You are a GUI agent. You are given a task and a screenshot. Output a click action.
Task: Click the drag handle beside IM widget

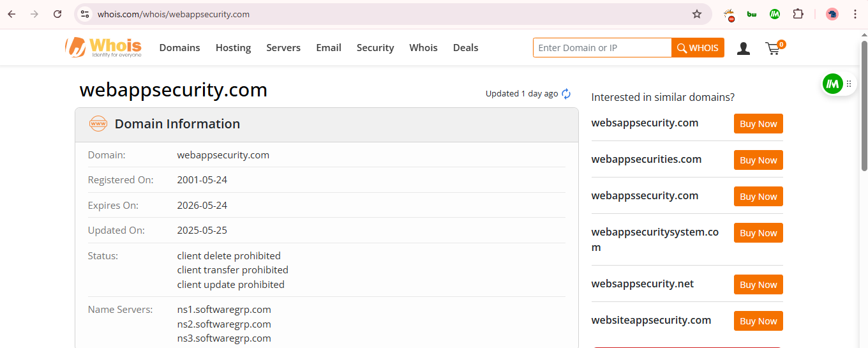pos(849,84)
